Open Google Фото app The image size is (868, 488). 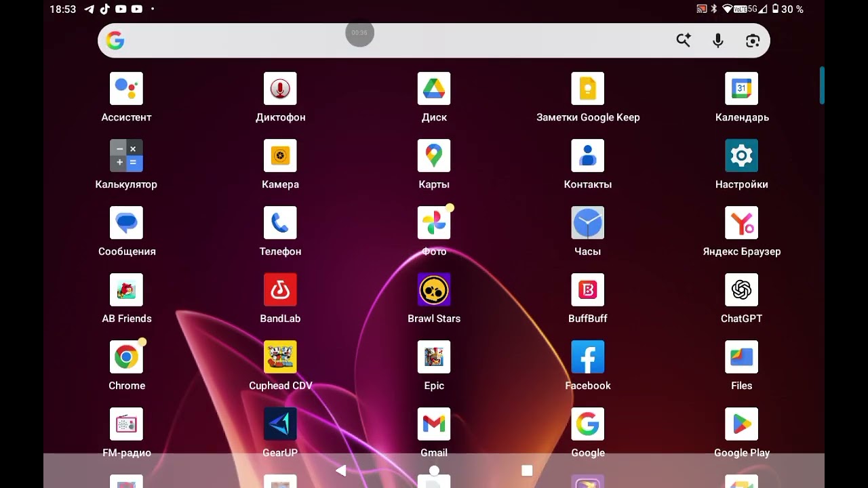[x=434, y=223]
